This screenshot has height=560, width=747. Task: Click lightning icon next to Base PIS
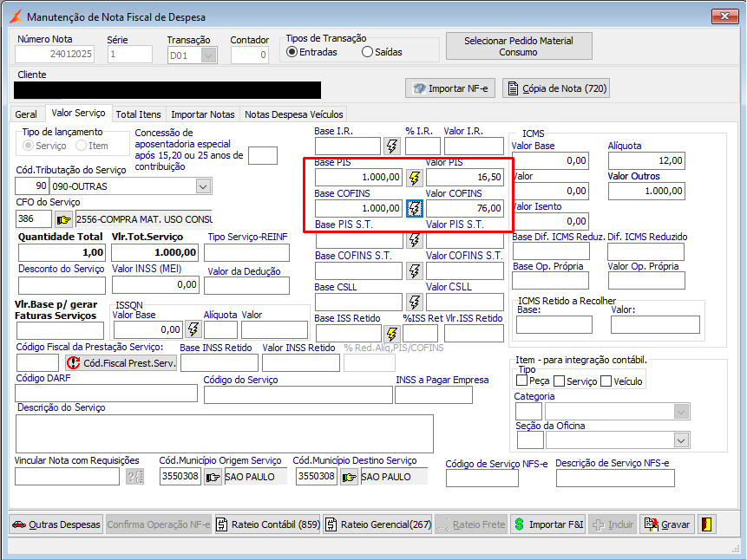[x=415, y=178]
